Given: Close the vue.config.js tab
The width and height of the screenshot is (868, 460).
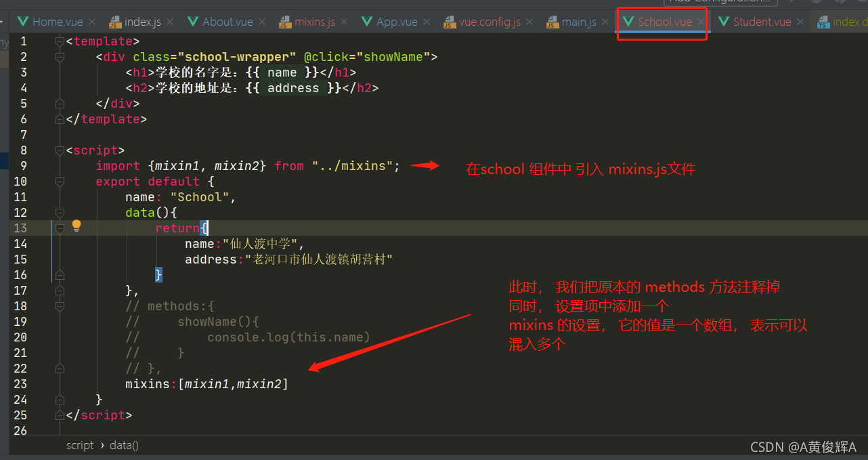Looking at the screenshot, I should tap(531, 22).
